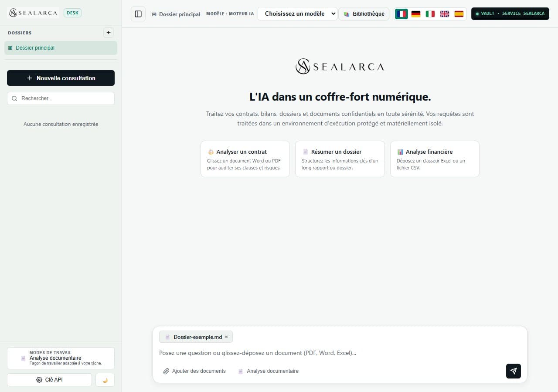Select Dossier principal in sidebar
Screen dimensions: 558x392
[x=61, y=48]
